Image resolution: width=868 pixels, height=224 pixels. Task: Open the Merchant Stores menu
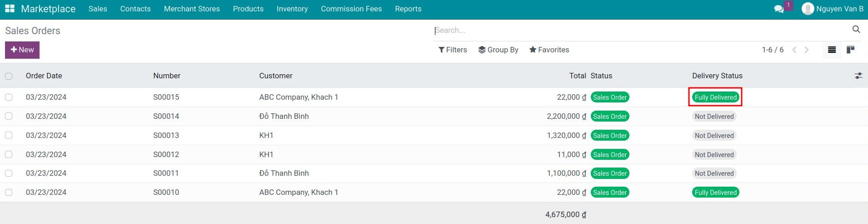point(192,9)
